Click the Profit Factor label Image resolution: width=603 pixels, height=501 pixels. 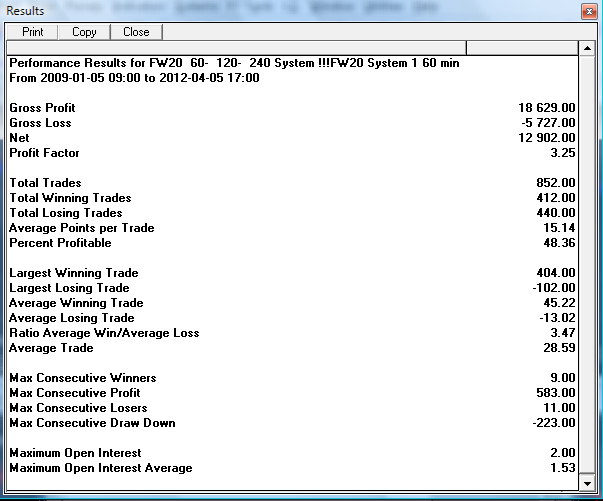(x=44, y=153)
